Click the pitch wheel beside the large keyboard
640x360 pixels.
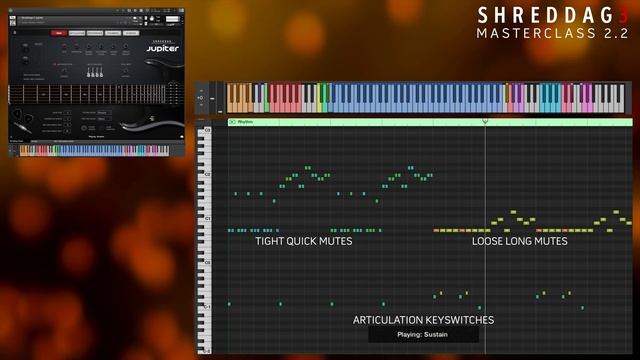[212, 98]
